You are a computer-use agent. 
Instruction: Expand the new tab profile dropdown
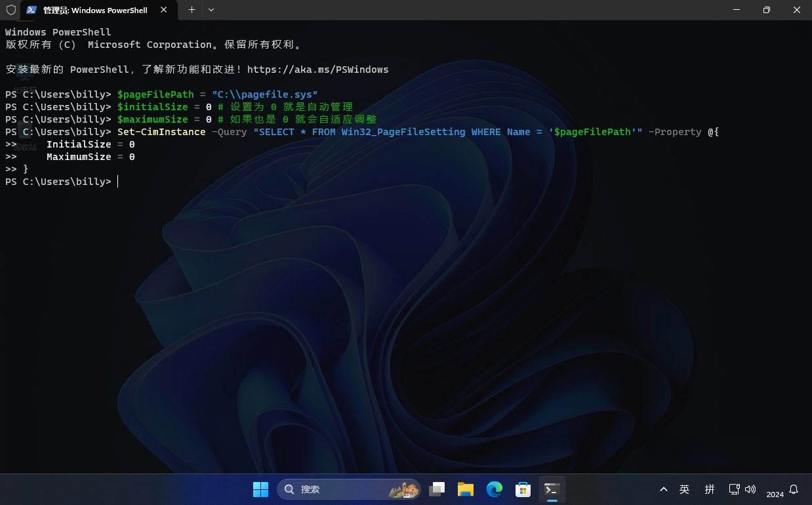[x=211, y=10]
